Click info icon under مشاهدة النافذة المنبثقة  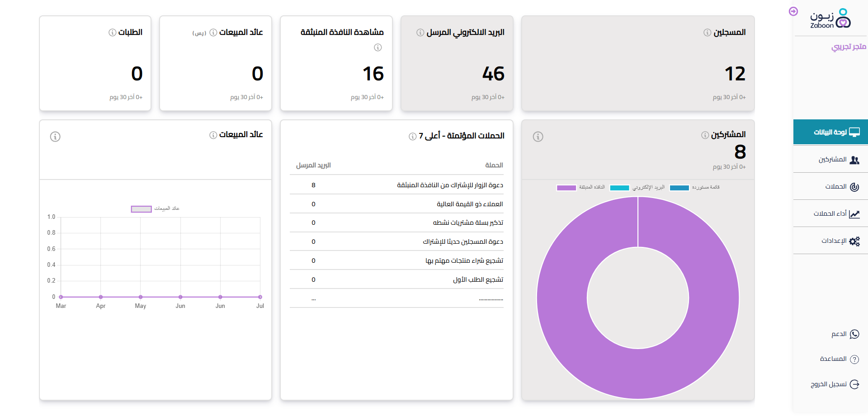coord(378,47)
